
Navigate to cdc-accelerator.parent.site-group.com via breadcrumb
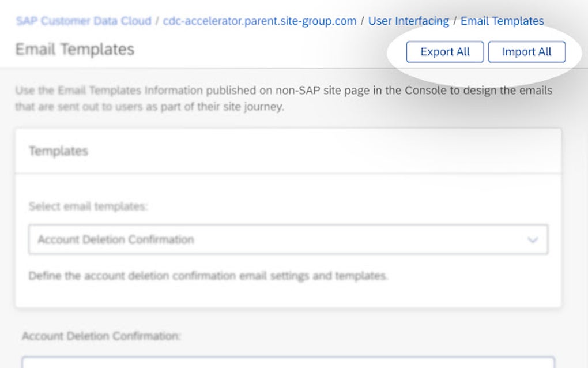pyautogui.click(x=259, y=21)
